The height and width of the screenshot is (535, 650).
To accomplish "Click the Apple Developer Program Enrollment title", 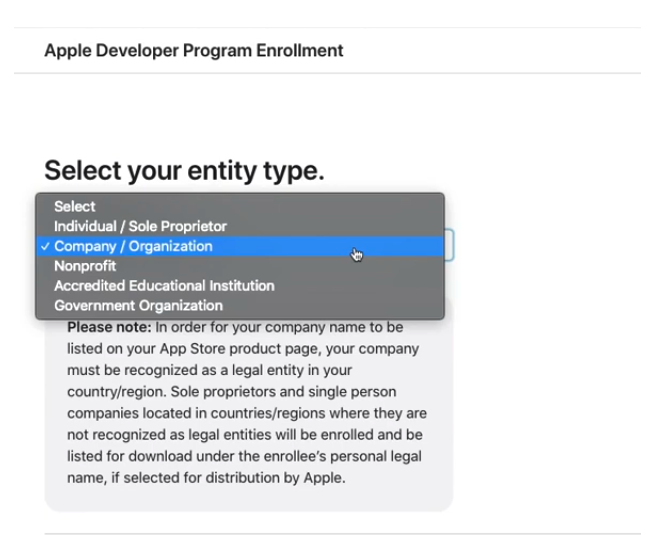I will click(x=194, y=51).
